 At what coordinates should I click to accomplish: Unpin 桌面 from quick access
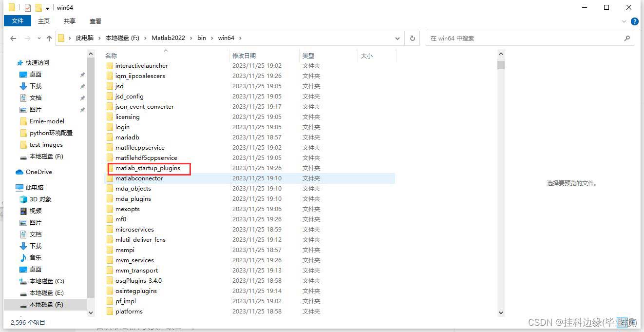[82, 75]
